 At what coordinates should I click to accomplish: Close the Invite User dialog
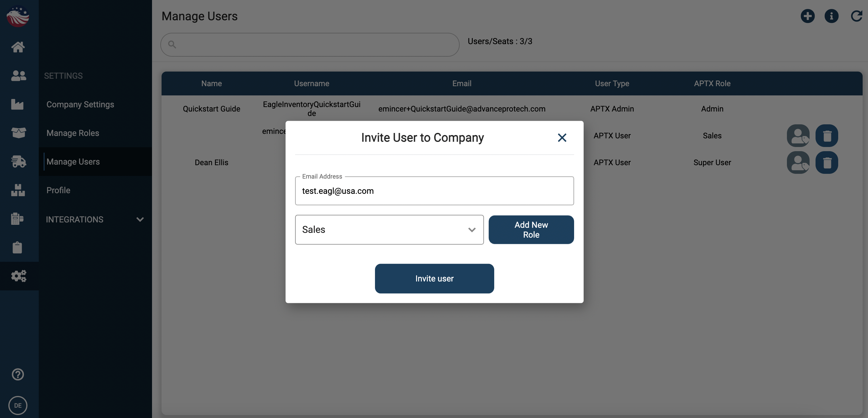(562, 137)
